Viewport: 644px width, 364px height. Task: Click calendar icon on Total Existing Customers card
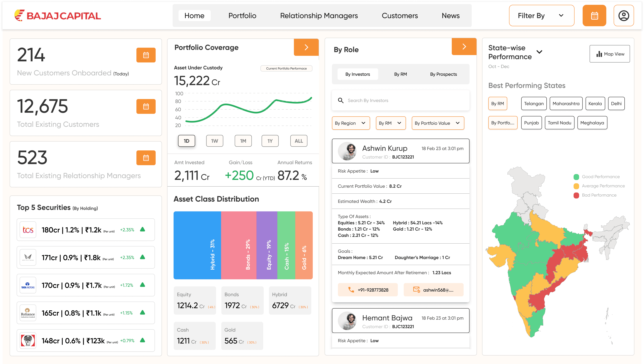pos(146,106)
